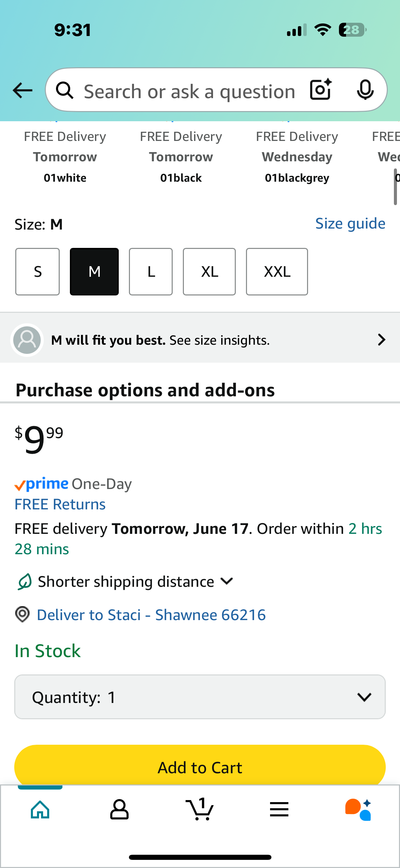The height and width of the screenshot is (868, 400).
Task: Select the 01blackgrey color option
Action: [x=297, y=157]
